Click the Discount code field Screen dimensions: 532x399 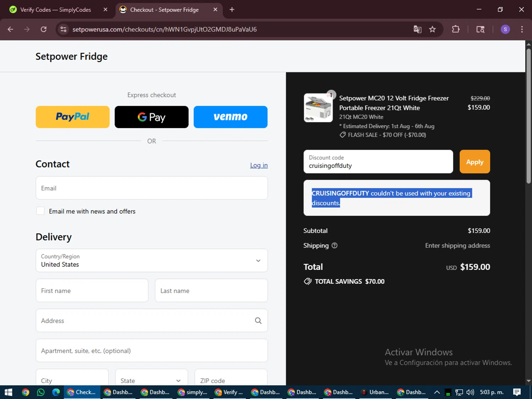coord(378,162)
